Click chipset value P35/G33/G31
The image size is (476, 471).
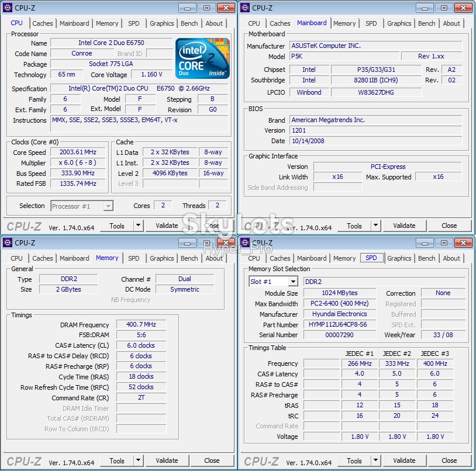376,70
